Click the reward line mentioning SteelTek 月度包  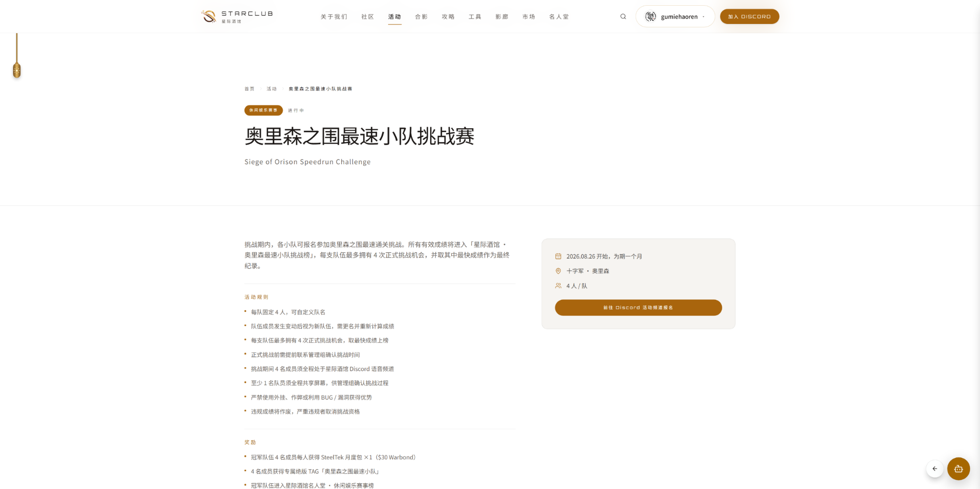click(334, 457)
